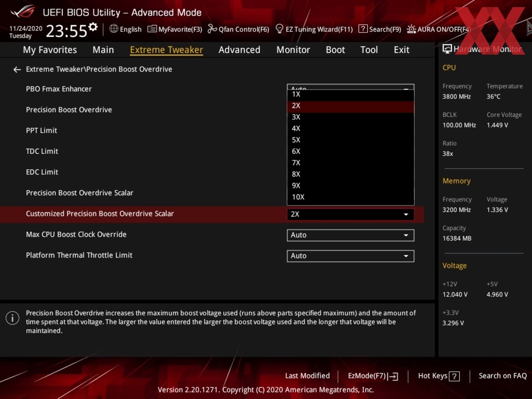
Task: Choose 2X highlighted scalar option
Action: [350, 106]
